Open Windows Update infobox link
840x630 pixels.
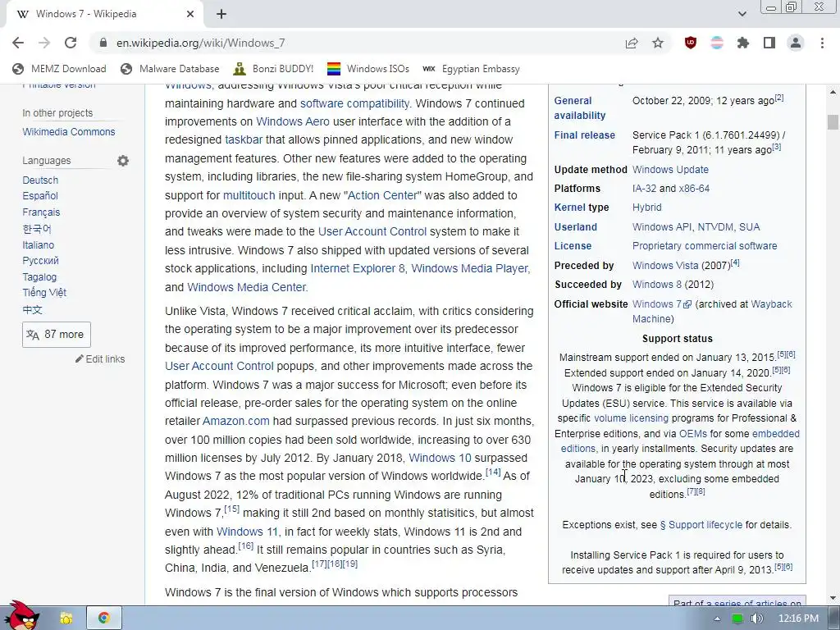pos(670,169)
